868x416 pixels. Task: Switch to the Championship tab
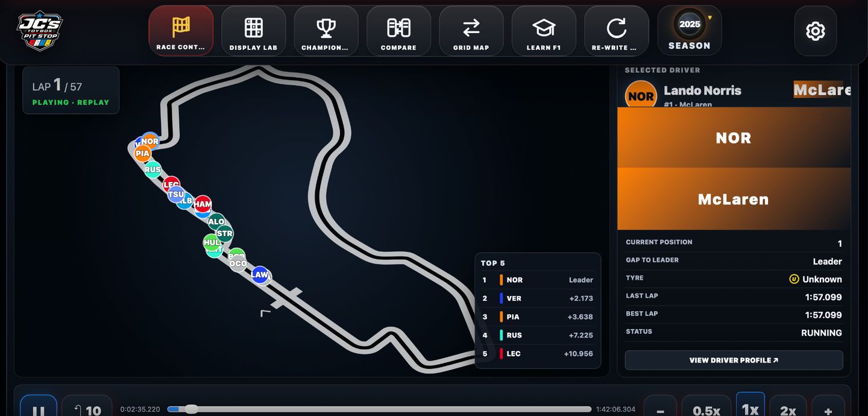326,31
